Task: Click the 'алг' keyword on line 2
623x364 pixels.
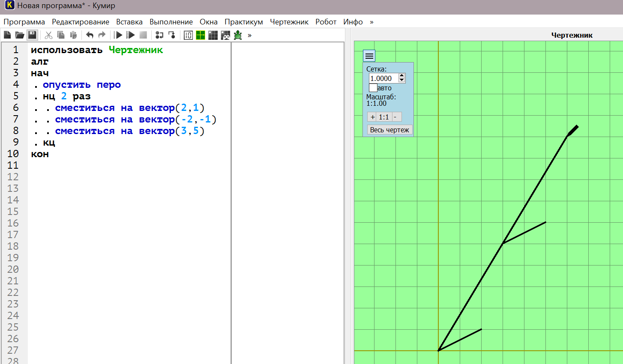Action: (x=40, y=62)
